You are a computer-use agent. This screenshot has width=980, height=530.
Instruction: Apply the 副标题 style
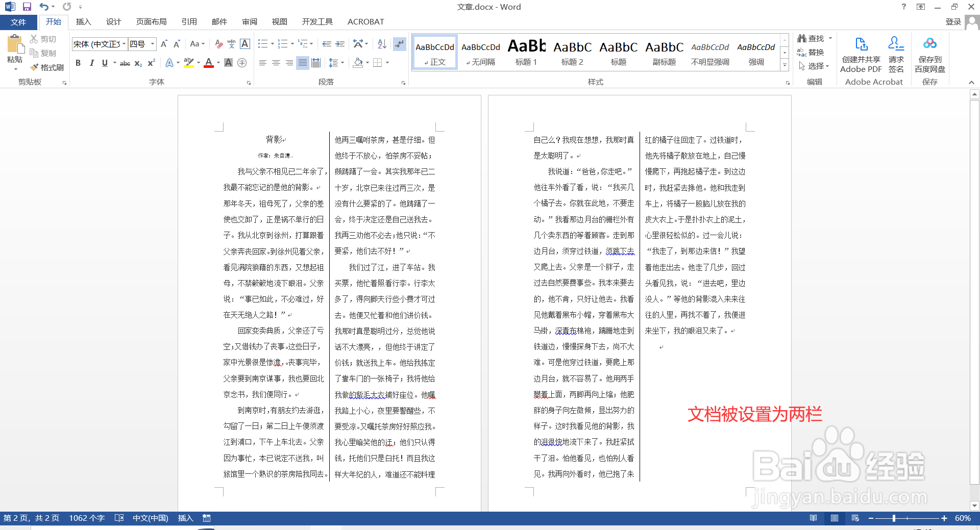point(664,52)
